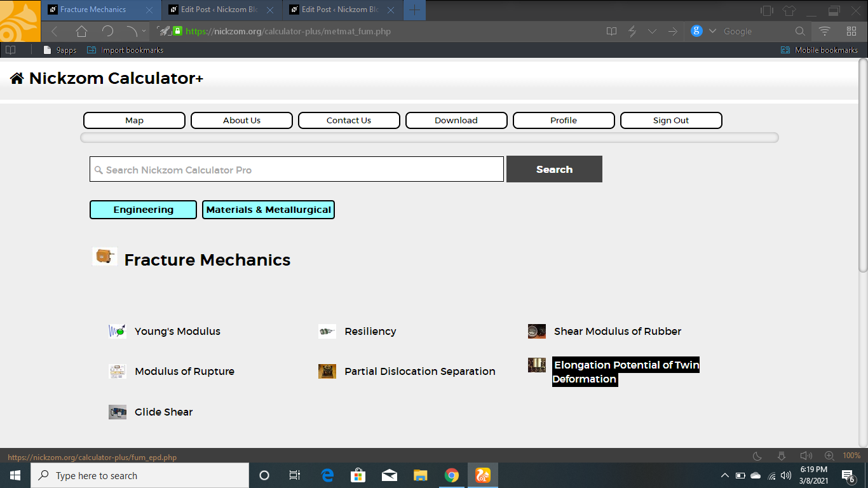Click the Shear Modulus of Rubber icon
This screenshot has height=488, width=868.
(x=537, y=331)
